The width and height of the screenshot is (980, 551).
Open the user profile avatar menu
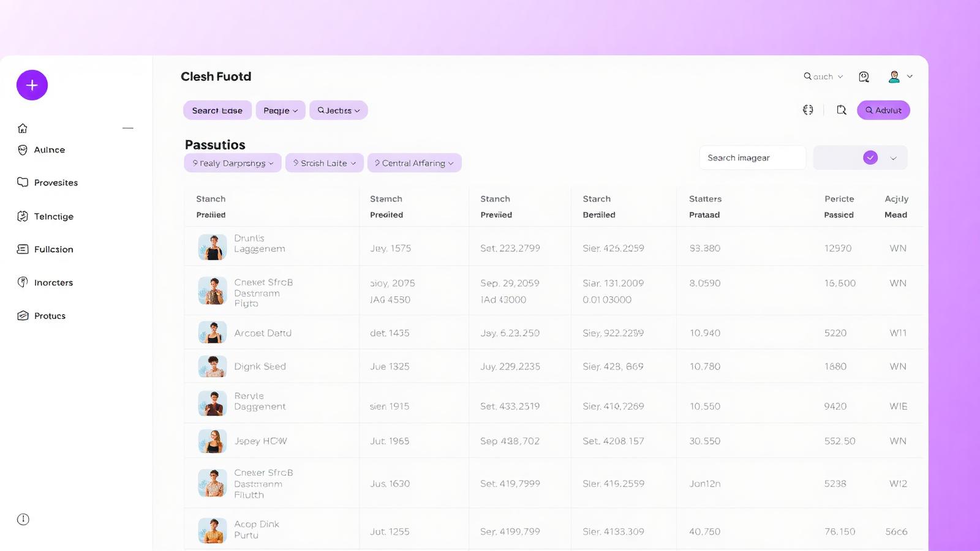(900, 77)
